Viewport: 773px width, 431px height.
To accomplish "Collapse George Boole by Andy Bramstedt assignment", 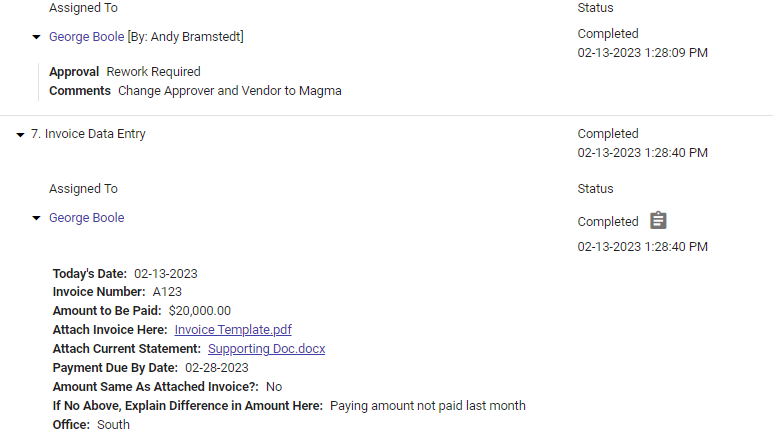I will point(37,38).
